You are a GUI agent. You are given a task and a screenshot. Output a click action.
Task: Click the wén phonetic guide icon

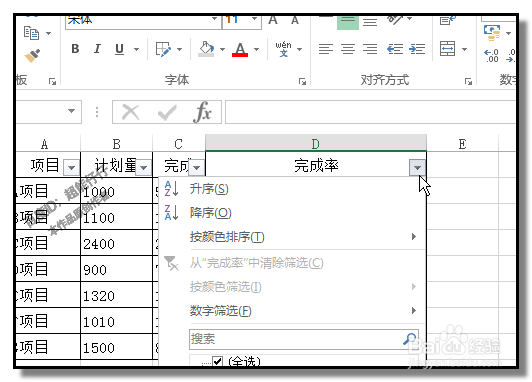click(x=283, y=49)
